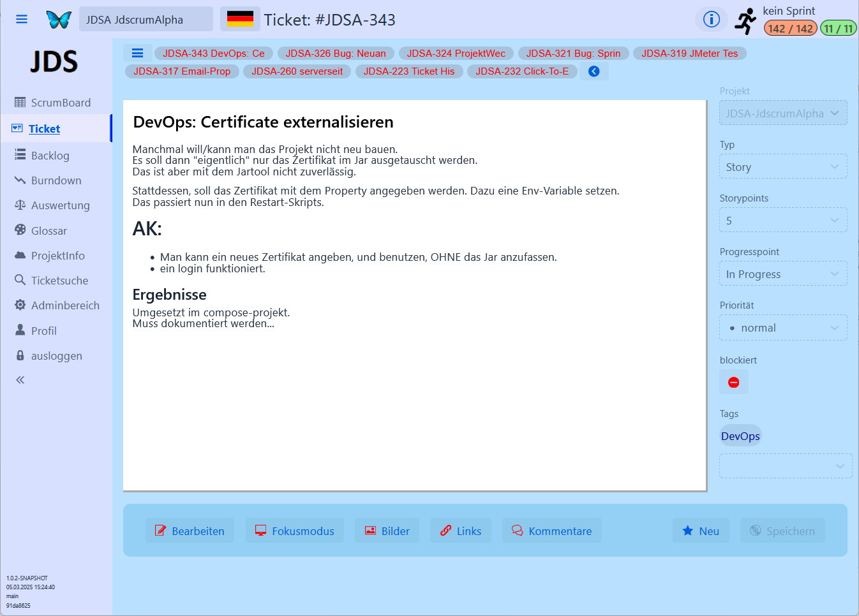This screenshot has width=859, height=616.
Task: Create a new ticket with Neu
Action: (701, 531)
